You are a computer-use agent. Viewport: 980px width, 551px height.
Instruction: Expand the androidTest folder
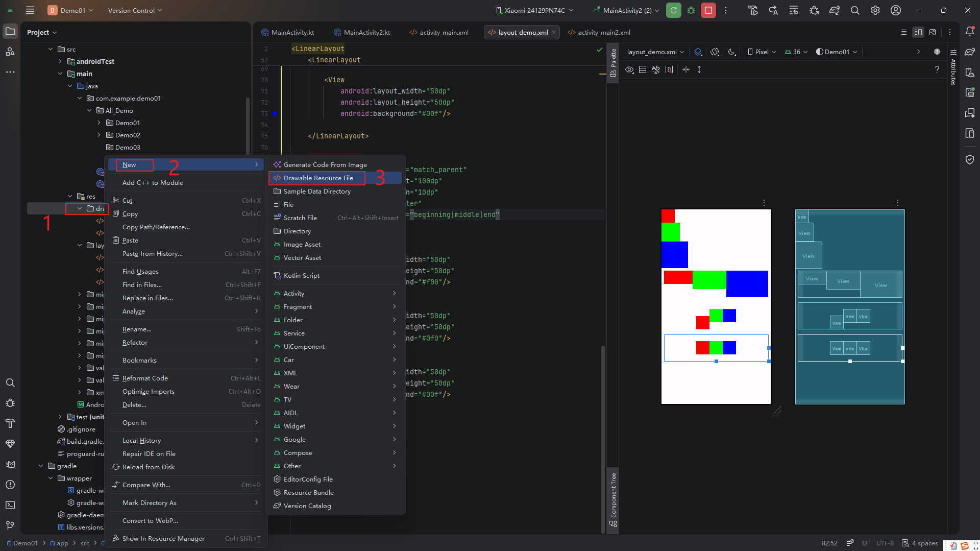(60, 61)
